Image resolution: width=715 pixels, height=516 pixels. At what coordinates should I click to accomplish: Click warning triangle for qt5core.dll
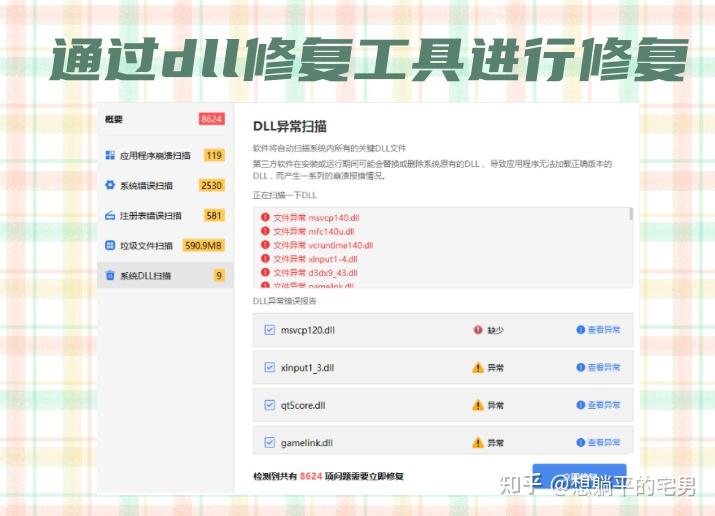click(x=478, y=405)
